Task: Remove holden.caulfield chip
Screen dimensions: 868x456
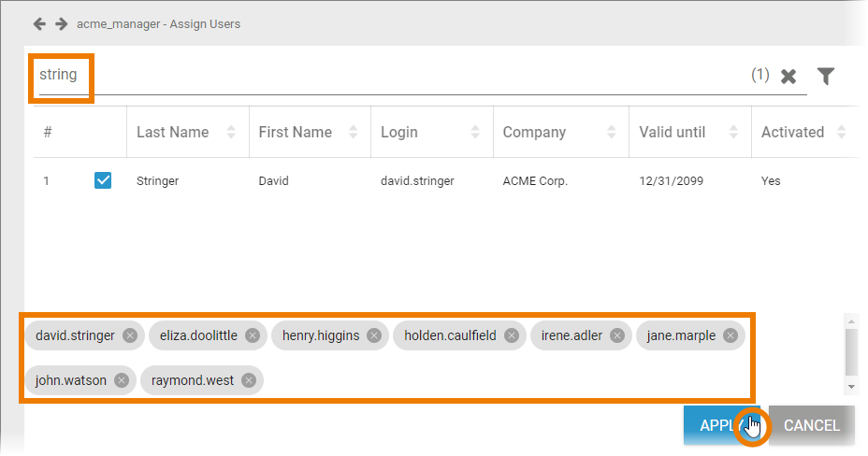Action: tap(512, 335)
